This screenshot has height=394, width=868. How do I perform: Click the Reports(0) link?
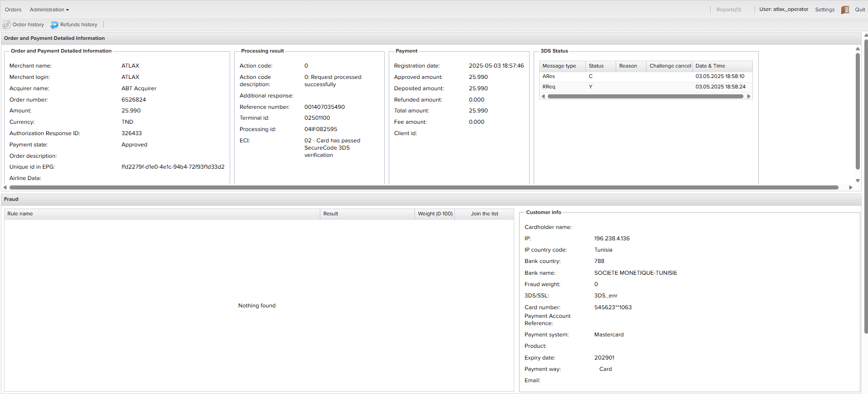[x=728, y=10]
